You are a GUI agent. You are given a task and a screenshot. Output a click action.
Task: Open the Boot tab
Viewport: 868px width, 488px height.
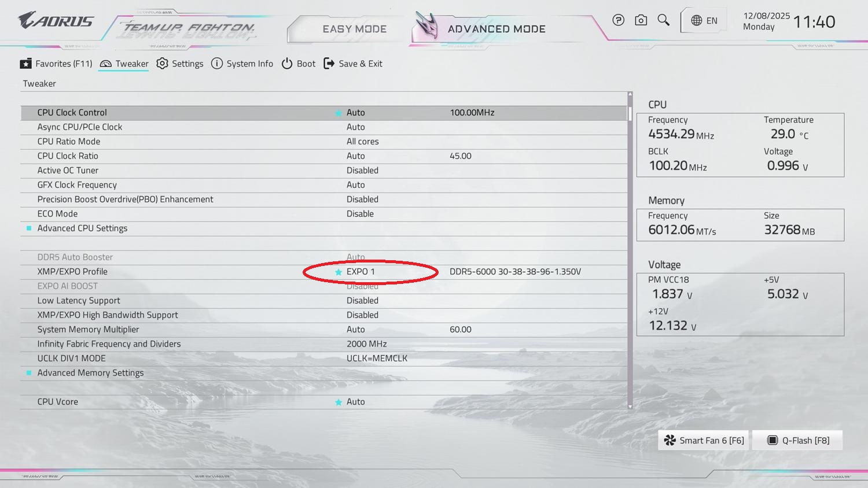point(299,64)
